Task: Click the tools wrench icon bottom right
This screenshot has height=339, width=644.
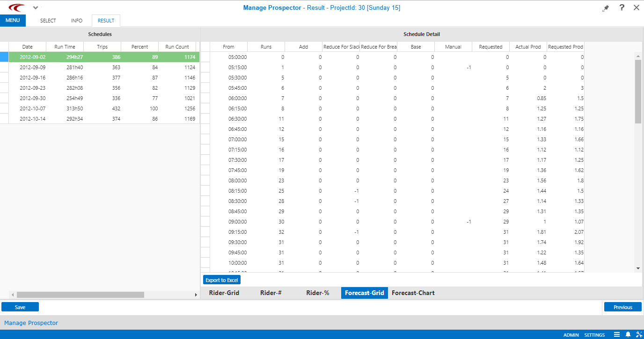Action: point(639,334)
